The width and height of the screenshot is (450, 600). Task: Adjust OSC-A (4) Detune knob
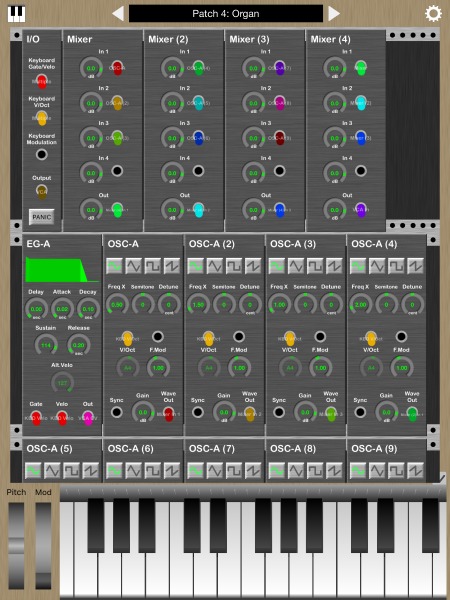pyautogui.click(x=412, y=305)
